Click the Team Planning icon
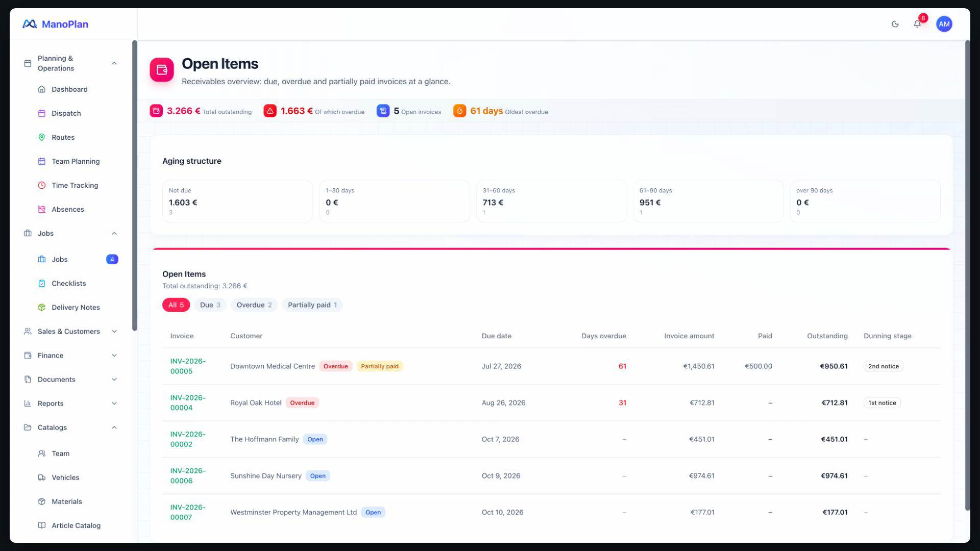Viewport: 980px width, 551px height. (42, 161)
